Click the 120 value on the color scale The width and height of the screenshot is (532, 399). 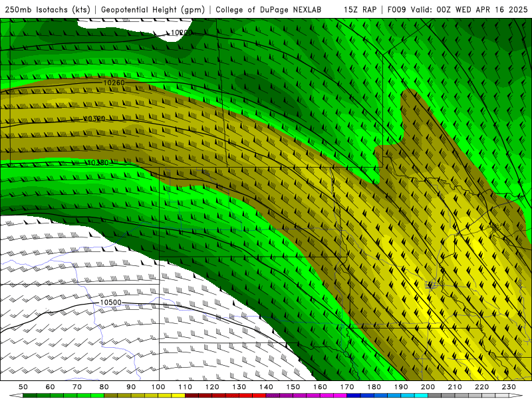(x=212, y=387)
